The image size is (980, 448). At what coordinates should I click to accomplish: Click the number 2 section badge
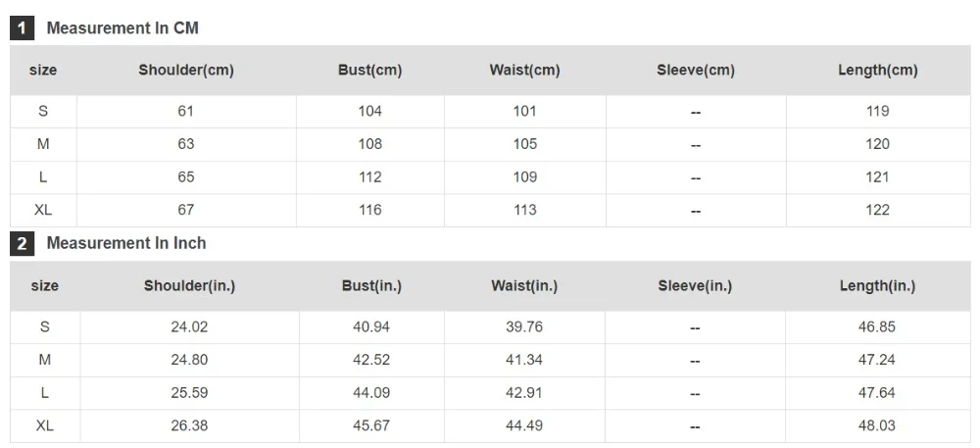22,244
